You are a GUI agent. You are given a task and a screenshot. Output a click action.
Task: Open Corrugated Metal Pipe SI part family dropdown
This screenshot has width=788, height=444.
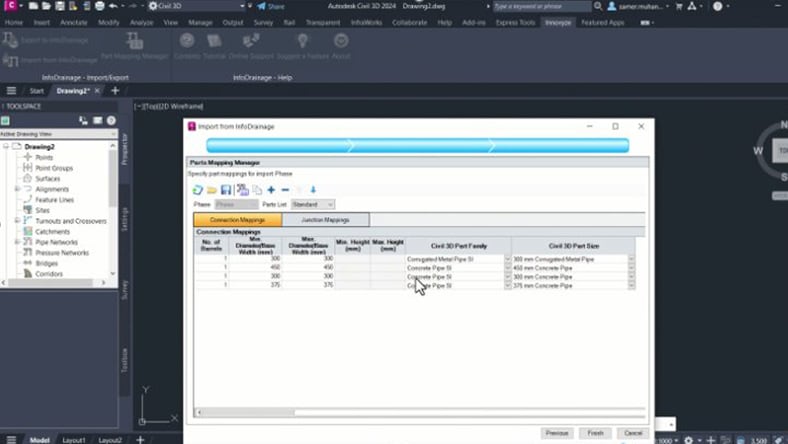tap(507, 259)
